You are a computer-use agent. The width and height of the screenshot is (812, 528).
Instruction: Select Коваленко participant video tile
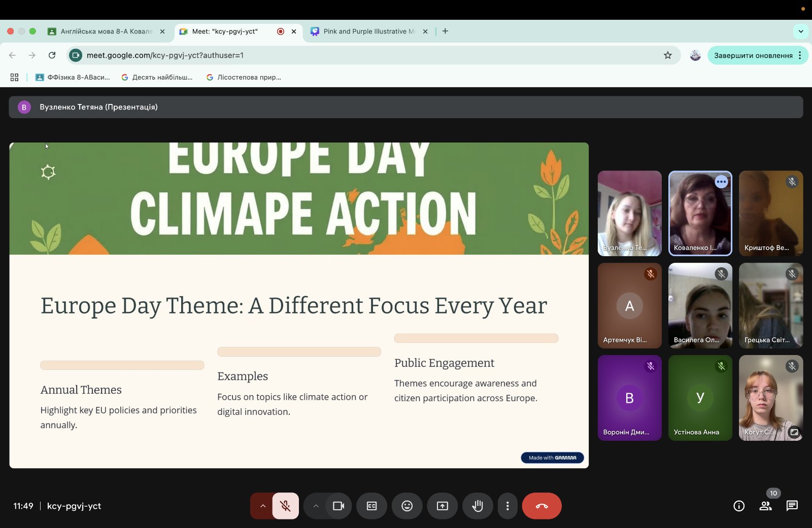pos(700,213)
